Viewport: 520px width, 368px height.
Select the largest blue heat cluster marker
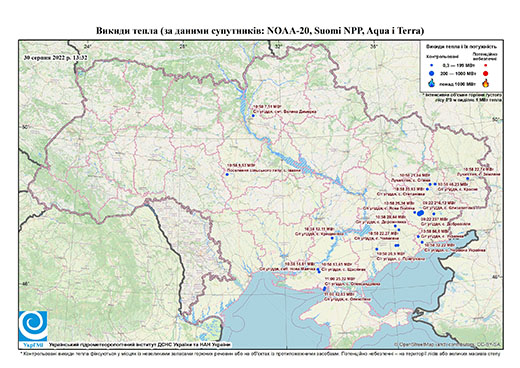(x=420, y=213)
